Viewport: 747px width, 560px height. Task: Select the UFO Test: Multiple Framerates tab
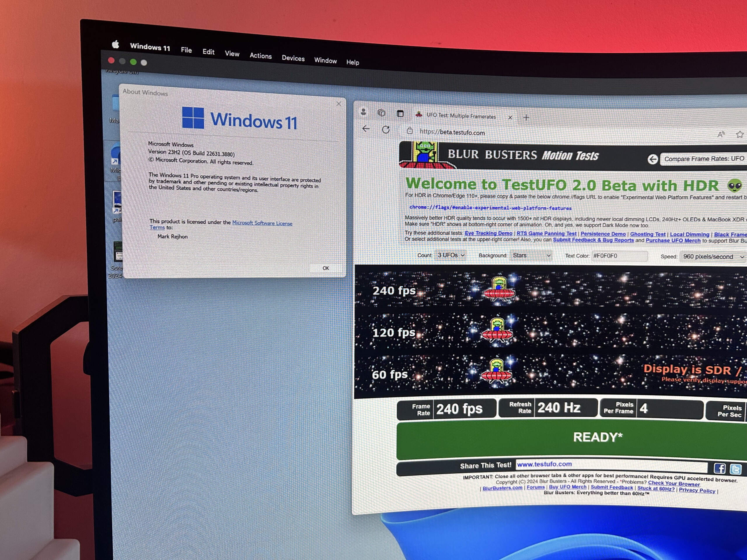click(461, 116)
